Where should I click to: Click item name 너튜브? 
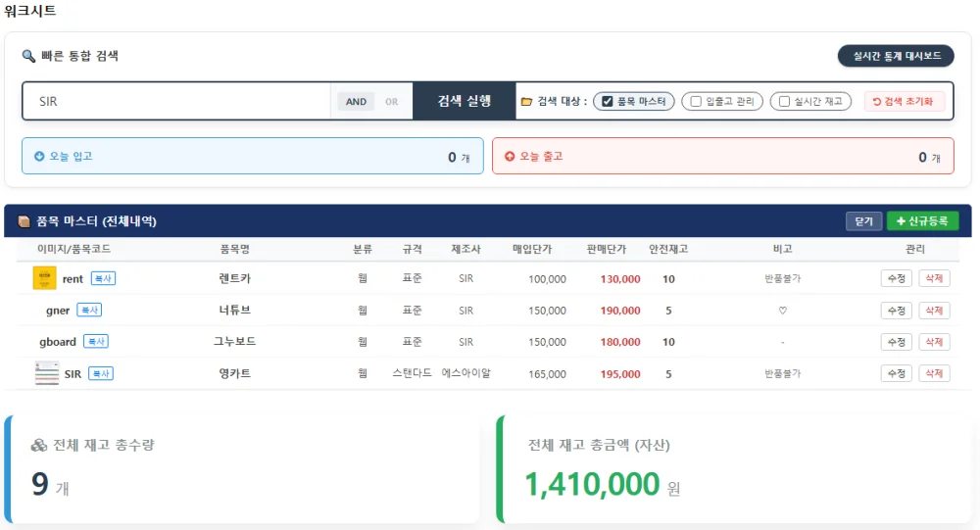[234, 310]
